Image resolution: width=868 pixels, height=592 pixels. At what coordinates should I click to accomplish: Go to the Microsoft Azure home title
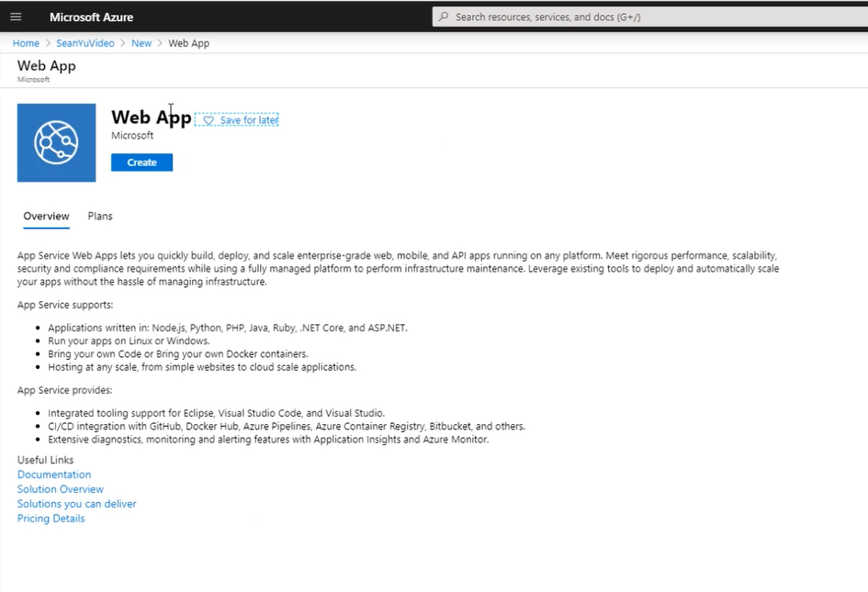coord(91,17)
